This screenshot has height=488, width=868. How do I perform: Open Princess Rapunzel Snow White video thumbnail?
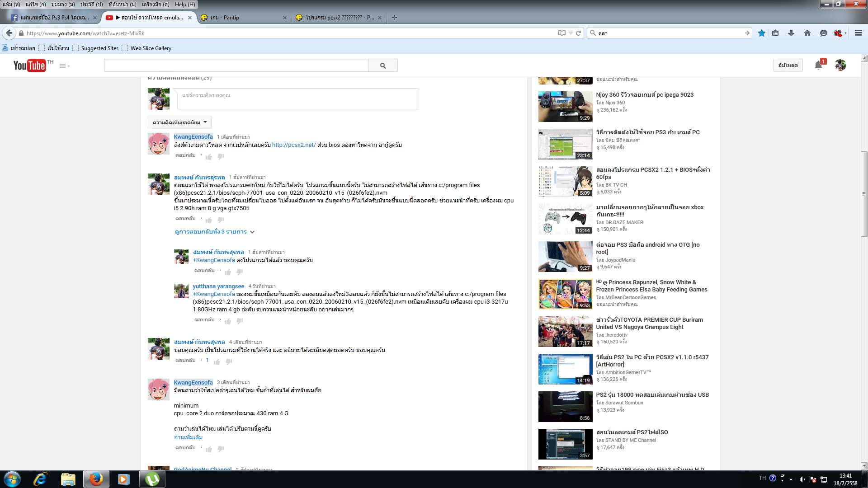(565, 294)
